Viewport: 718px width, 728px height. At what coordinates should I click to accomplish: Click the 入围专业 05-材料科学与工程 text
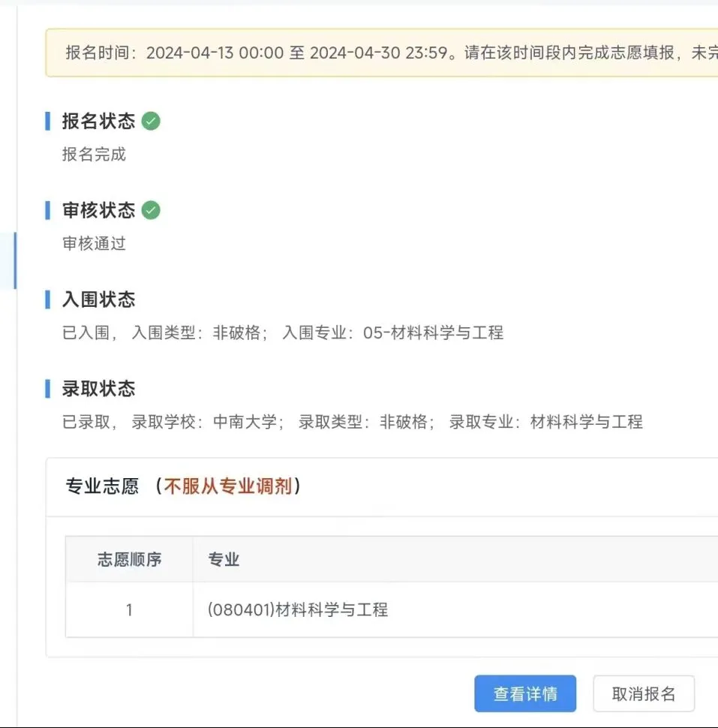coord(393,333)
